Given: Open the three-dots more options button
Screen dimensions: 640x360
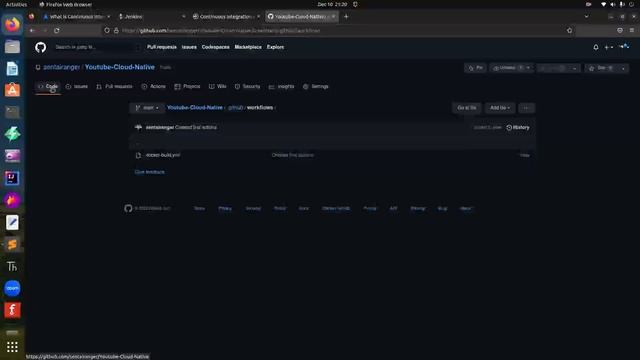Looking at the screenshot, I should click(x=527, y=108).
